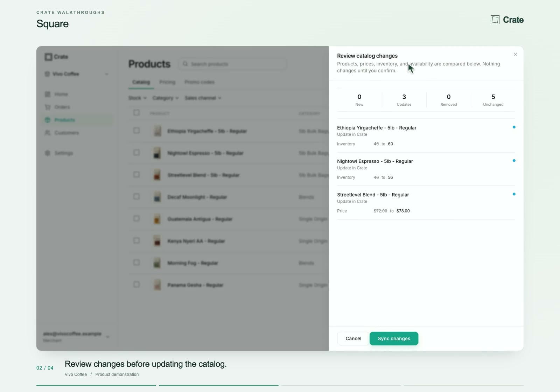Switch to the Promo codes tab
Image resolution: width=560 pixels, height=392 pixels.
(x=199, y=82)
